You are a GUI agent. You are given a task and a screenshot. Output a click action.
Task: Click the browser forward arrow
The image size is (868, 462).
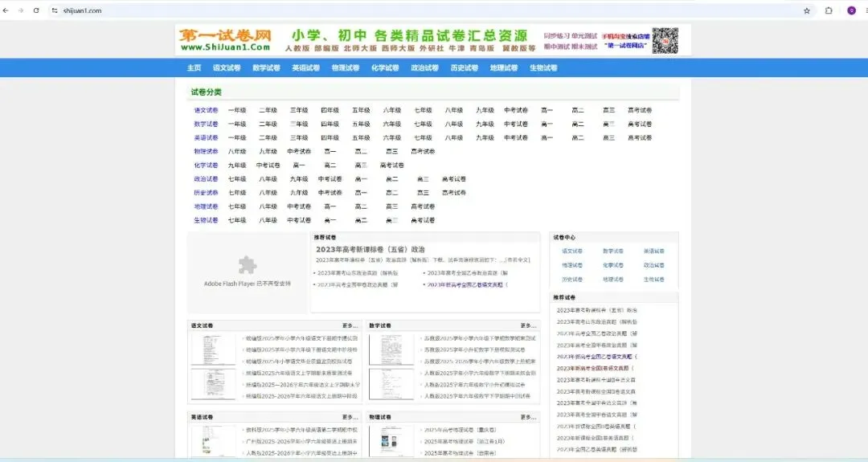click(20, 10)
